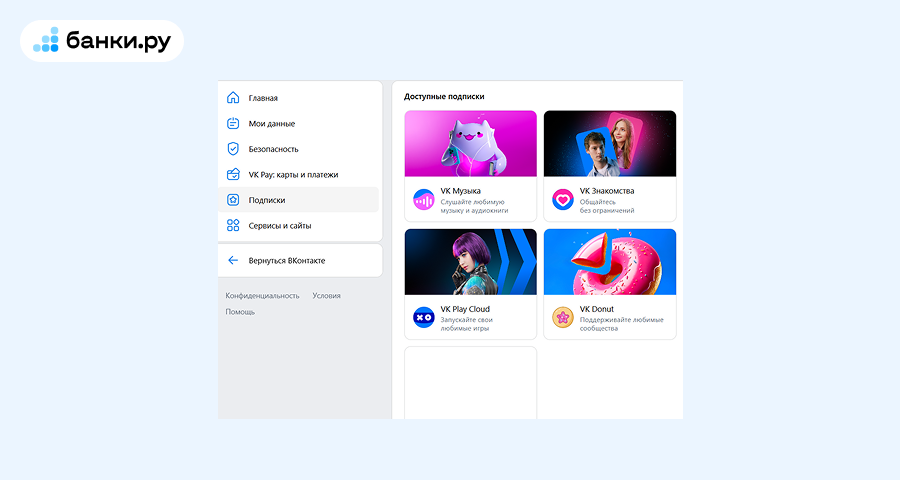The width and height of the screenshot is (900, 480).
Task: Open VK Pay: карты и платежи
Action: (298, 175)
